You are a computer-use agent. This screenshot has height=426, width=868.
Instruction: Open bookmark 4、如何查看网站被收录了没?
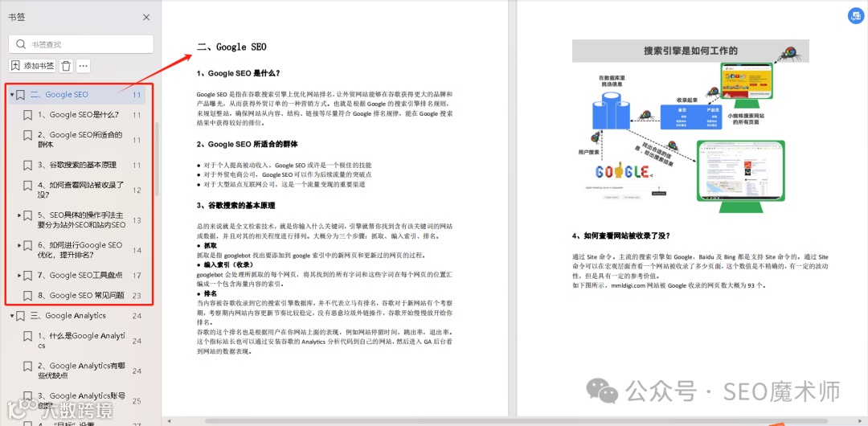pyautogui.click(x=81, y=190)
